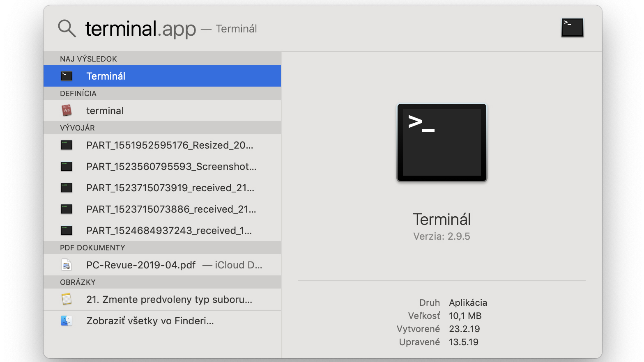Open 21. Zmente predvoleny typ suboru result

pyautogui.click(x=162, y=299)
